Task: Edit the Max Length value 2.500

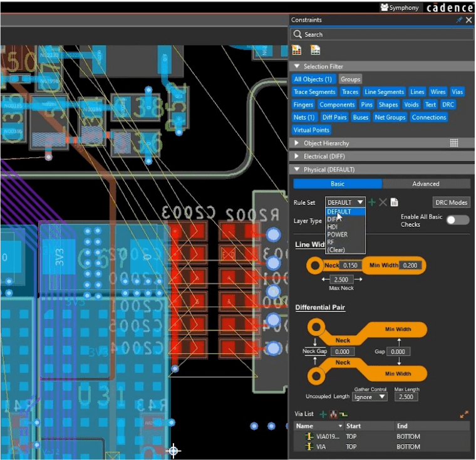Action: coord(406,397)
